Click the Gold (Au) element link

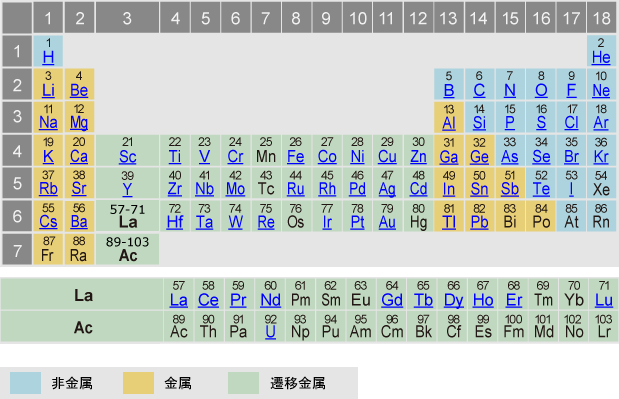(x=387, y=223)
